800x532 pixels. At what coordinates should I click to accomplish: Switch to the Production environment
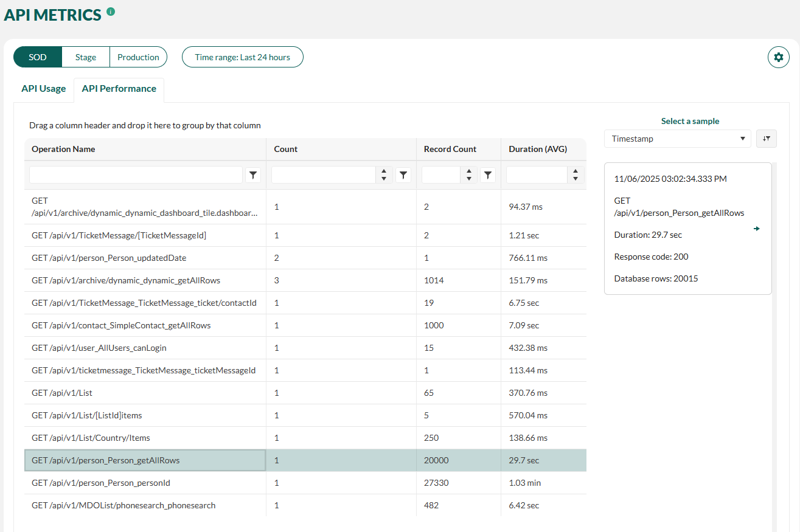[x=138, y=57]
